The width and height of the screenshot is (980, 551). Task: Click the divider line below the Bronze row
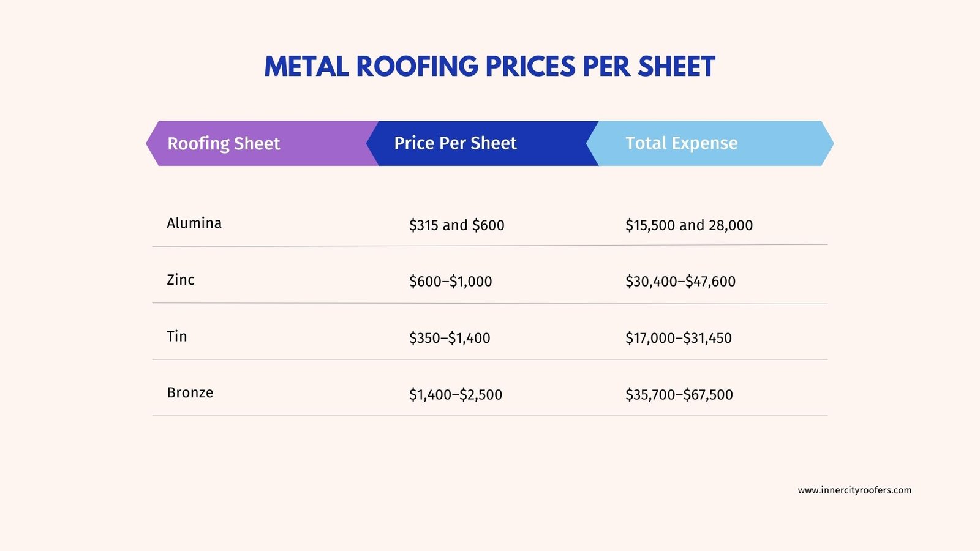click(490, 416)
